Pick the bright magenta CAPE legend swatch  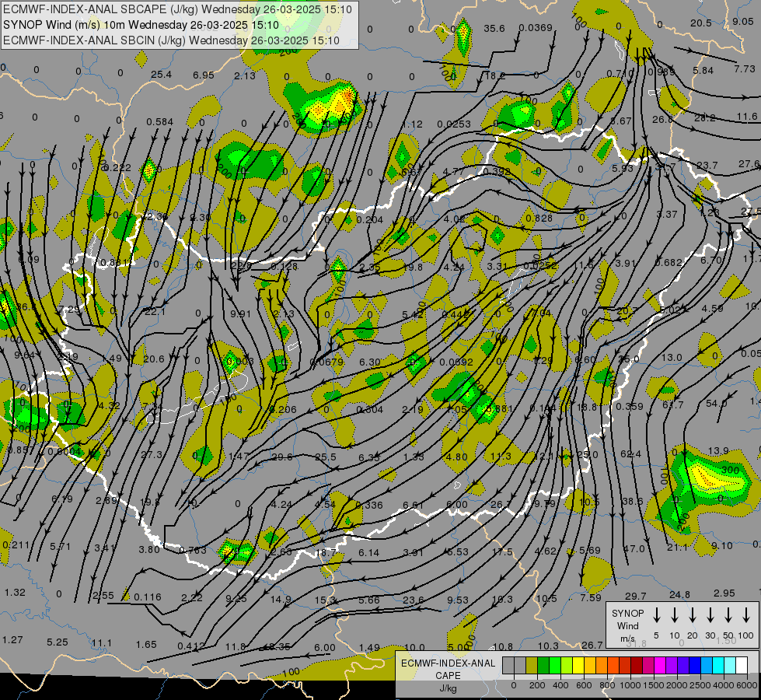coord(660,665)
